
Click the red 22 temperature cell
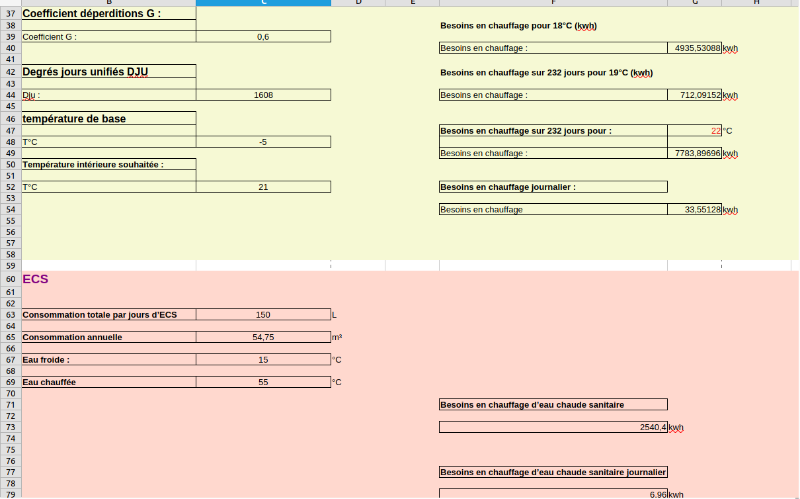[x=694, y=131]
